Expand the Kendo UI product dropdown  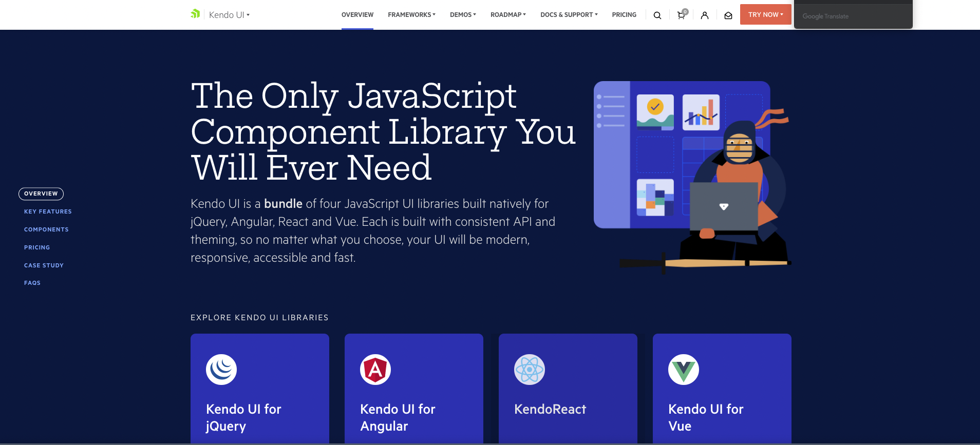click(x=229, y=15)
